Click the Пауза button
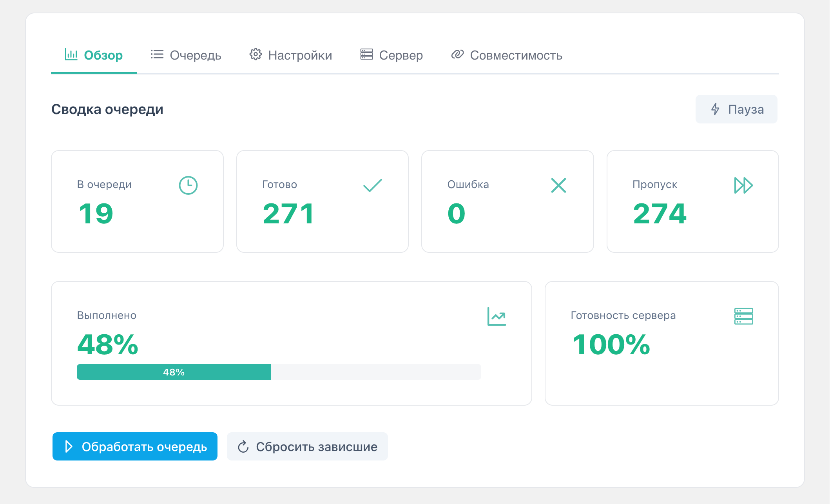This screenshot has width=830, height=504. pyautogui.click(x=736, y=109)
